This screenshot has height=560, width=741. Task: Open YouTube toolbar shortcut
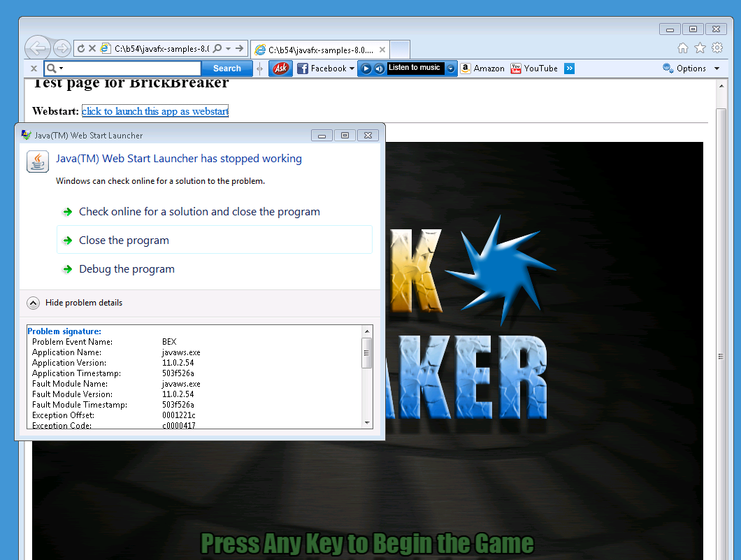coord(534,69)
